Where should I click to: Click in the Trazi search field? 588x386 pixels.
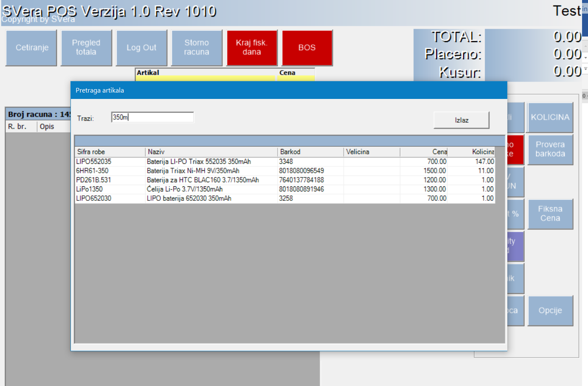point(152,117)
